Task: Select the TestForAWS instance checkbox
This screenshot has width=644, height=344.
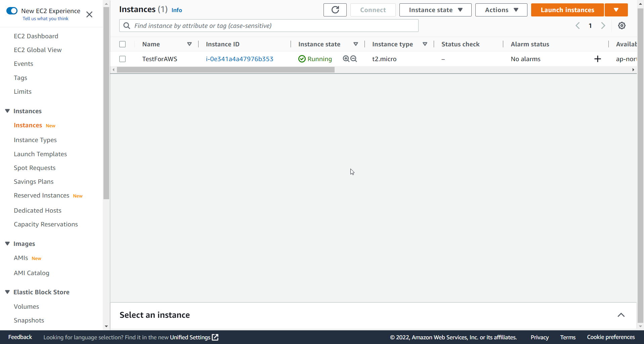Action: (122, 59)
